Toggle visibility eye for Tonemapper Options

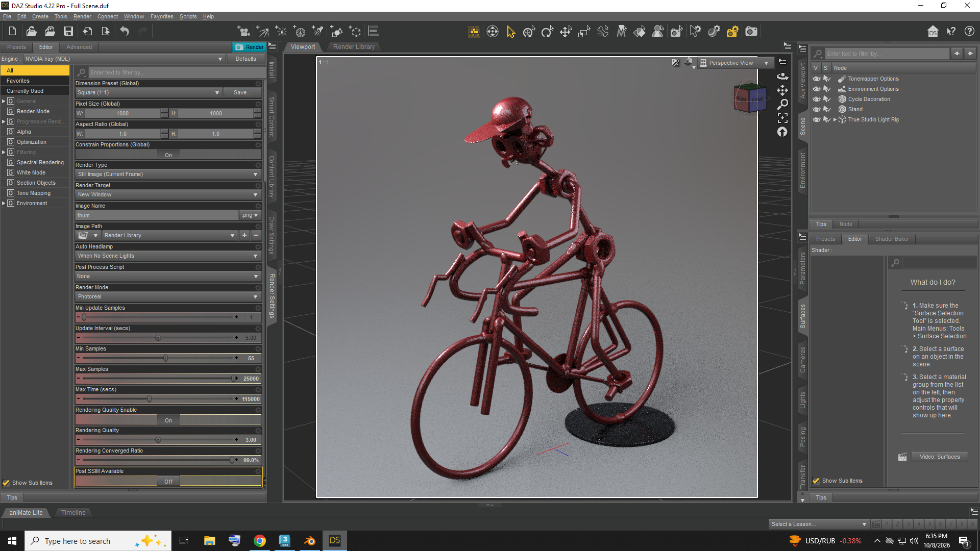coord(817,79)
